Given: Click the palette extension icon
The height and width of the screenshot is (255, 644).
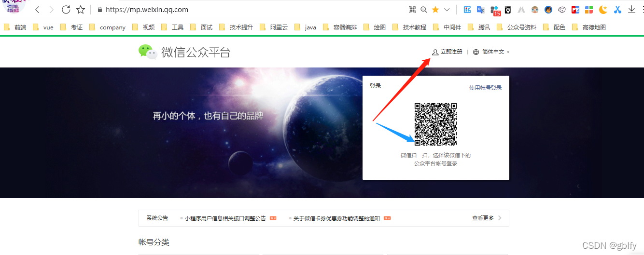Looking at the screenshot, I should (x=562, y=10).
